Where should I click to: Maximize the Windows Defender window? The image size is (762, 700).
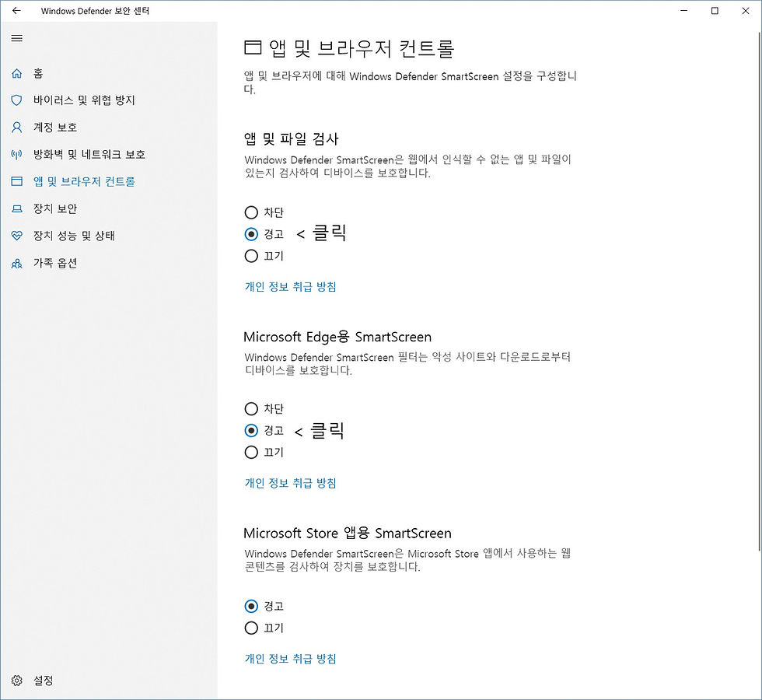click(715, 11)
